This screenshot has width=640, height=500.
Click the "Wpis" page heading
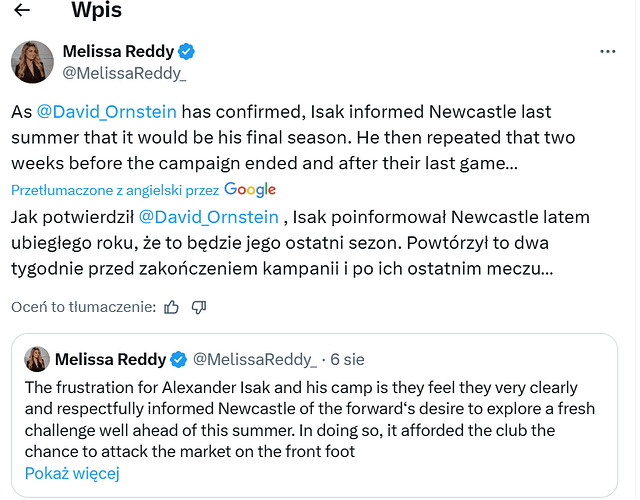coord(96,11)
